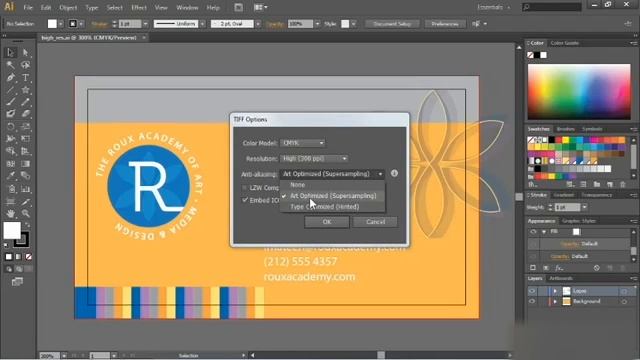Select the Zoom tool
The width and height of the screenshot is (640, 360).
25,213
